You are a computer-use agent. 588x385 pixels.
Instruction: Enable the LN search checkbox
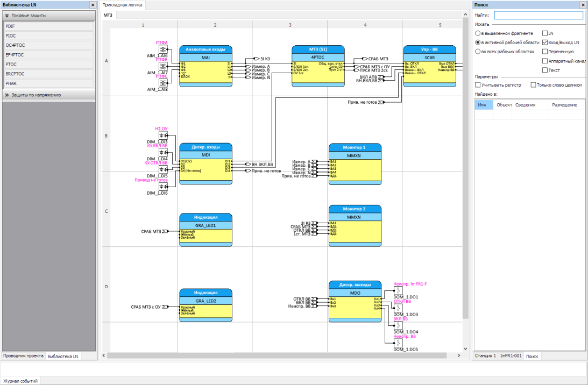545,33
